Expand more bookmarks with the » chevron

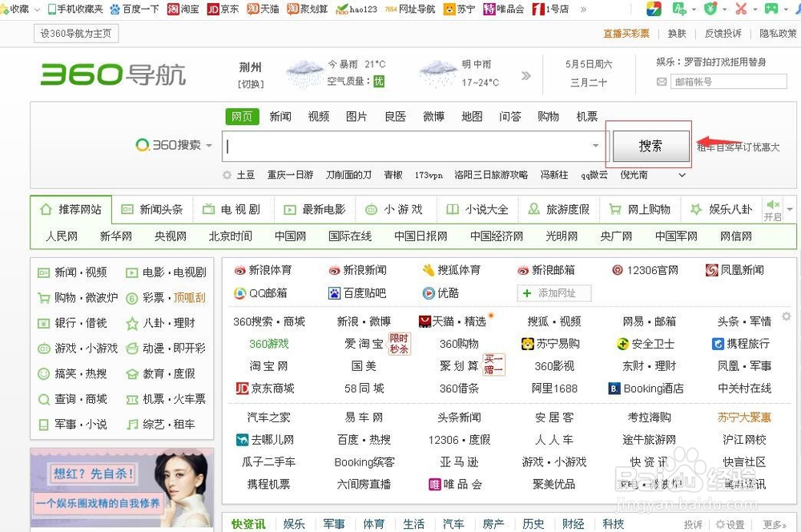tap(583, 9)
